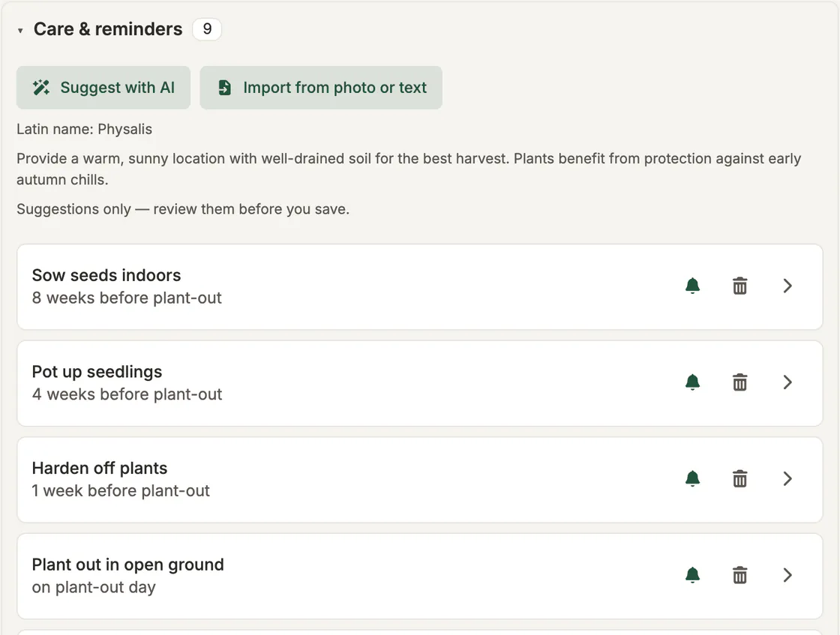This screenshot has height=635, width=840.
Task: Click the import document file icon
Action: 224,87
